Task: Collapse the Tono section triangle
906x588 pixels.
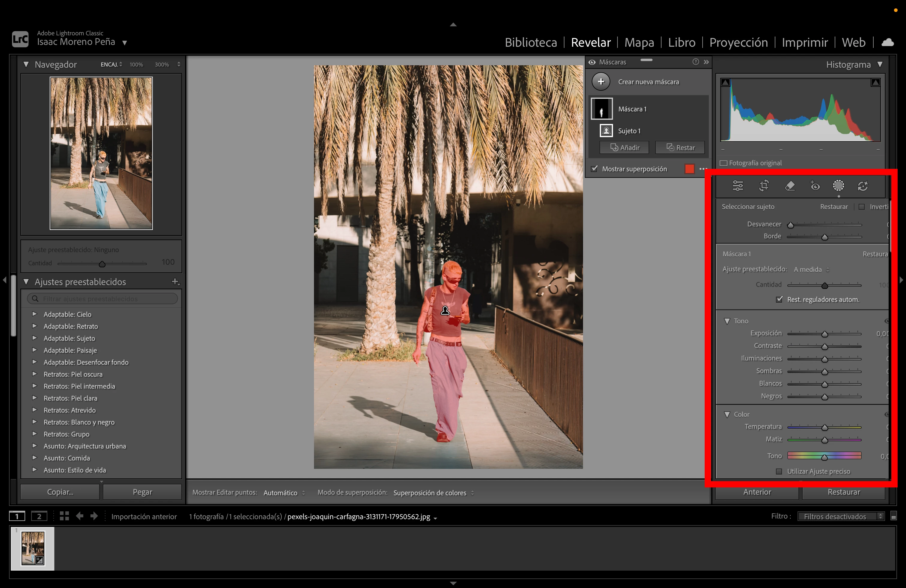Action: [727, 321]
